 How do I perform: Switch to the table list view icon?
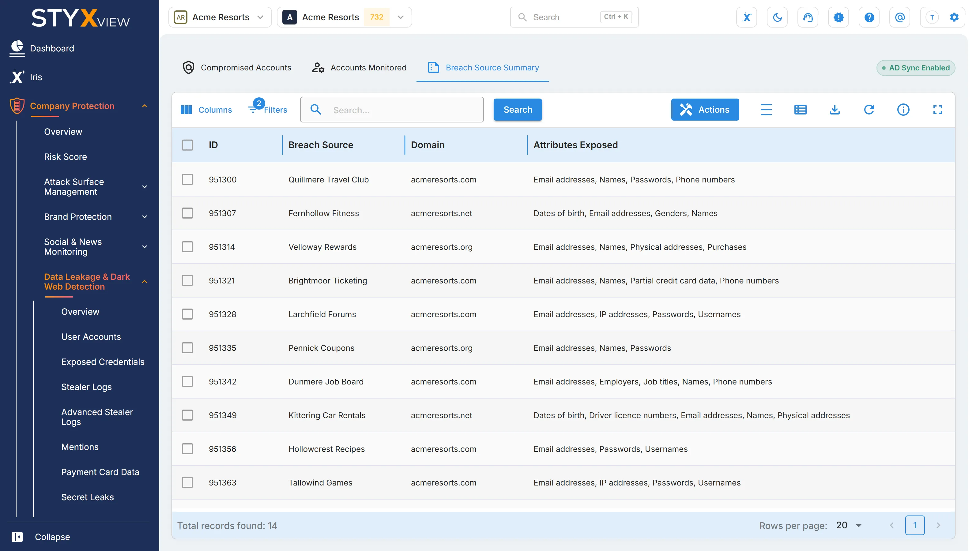tap(801, 110)
